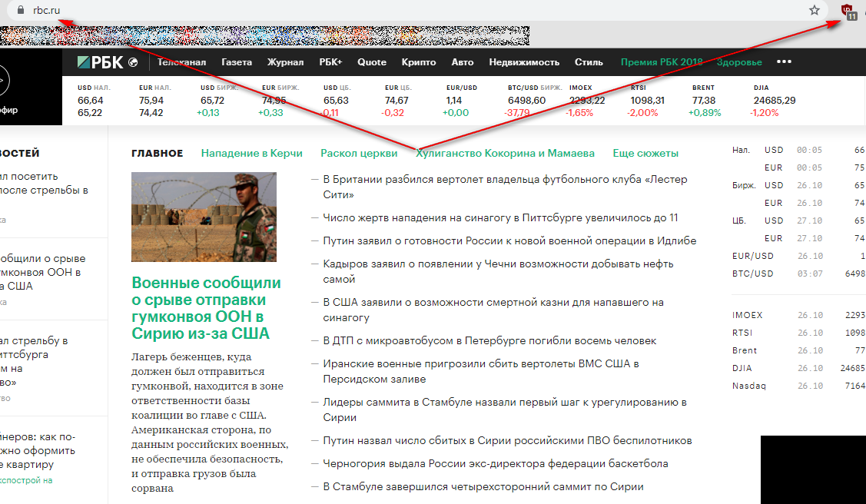Open news about вертолет владельца «Лестер Сити»

coord(505,187)
